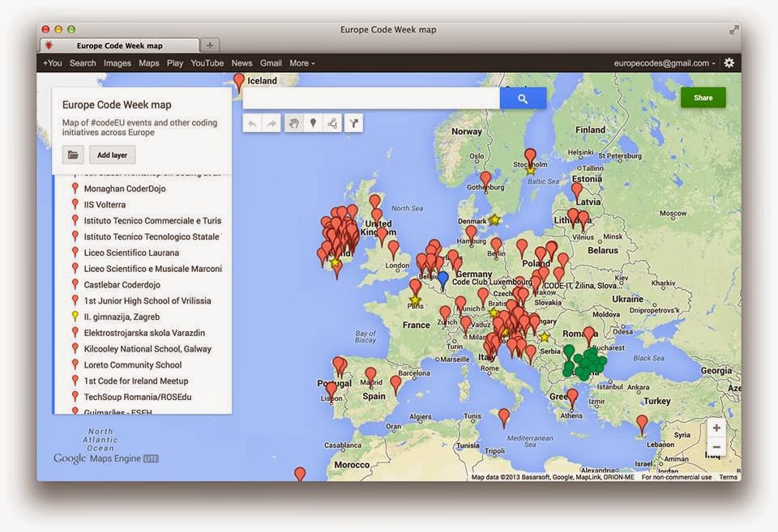Viewport: 778px width, 532px height.
Task: Click the red pin near Athens
Action: coord(572,398)
